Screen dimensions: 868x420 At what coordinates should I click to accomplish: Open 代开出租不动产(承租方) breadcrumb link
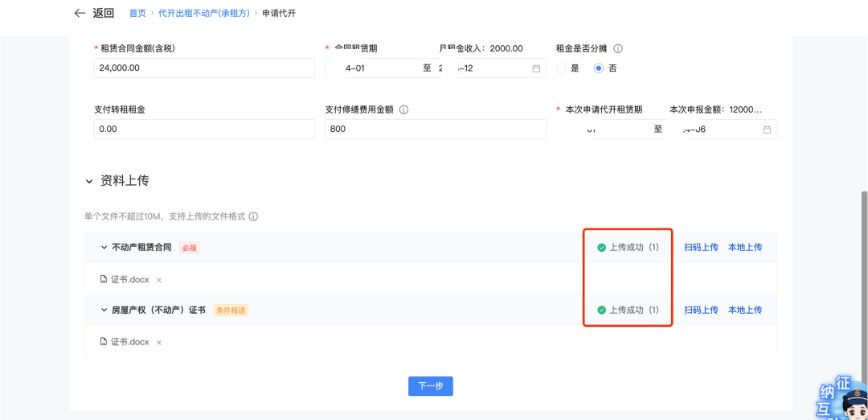204,13
